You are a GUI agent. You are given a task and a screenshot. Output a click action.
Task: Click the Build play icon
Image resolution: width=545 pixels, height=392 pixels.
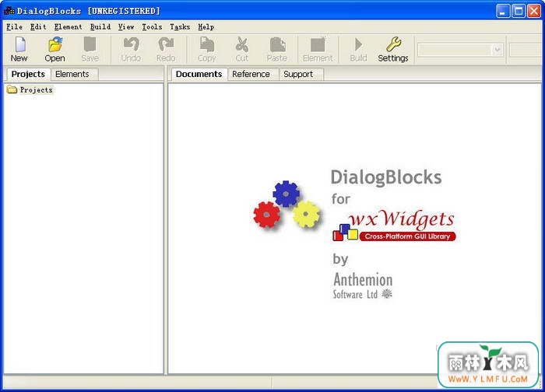click(358, 49)
